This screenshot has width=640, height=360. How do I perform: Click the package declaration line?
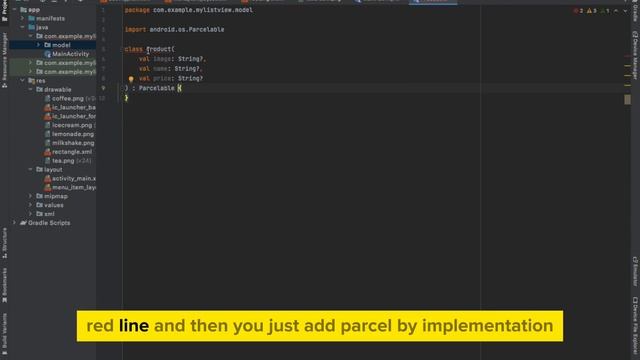point(189,10)
